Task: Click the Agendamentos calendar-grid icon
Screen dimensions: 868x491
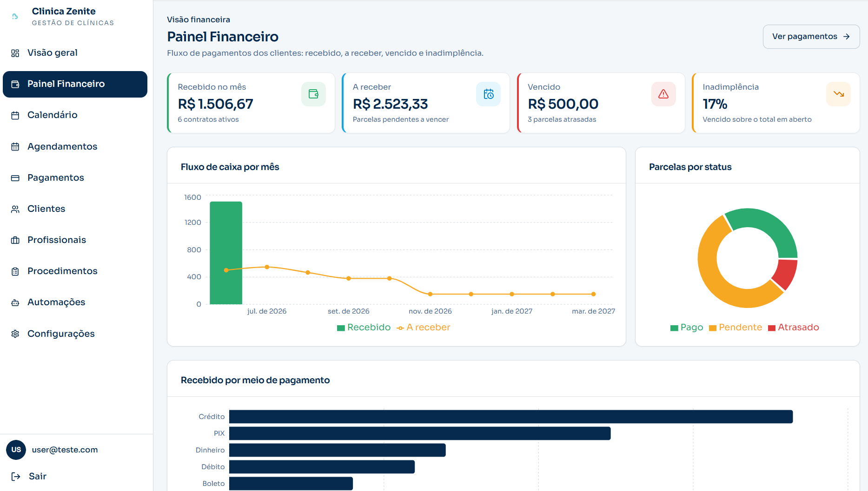Action: (15, 147)
